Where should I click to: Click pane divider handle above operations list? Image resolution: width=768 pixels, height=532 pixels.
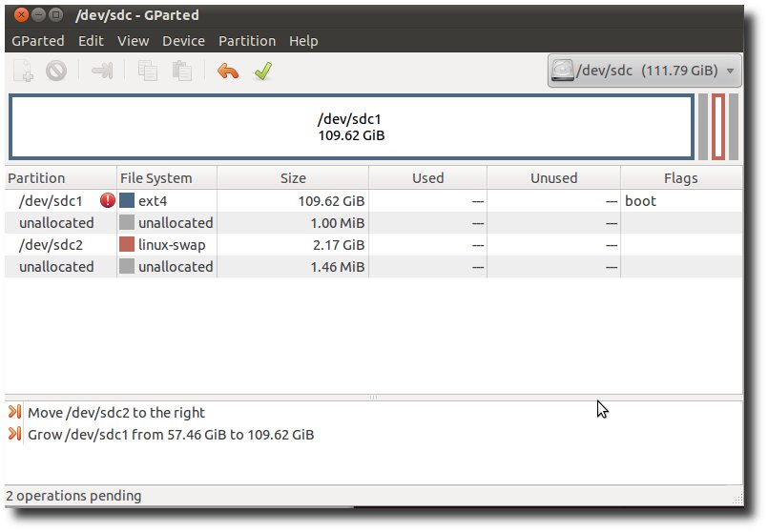coord(373,398)
